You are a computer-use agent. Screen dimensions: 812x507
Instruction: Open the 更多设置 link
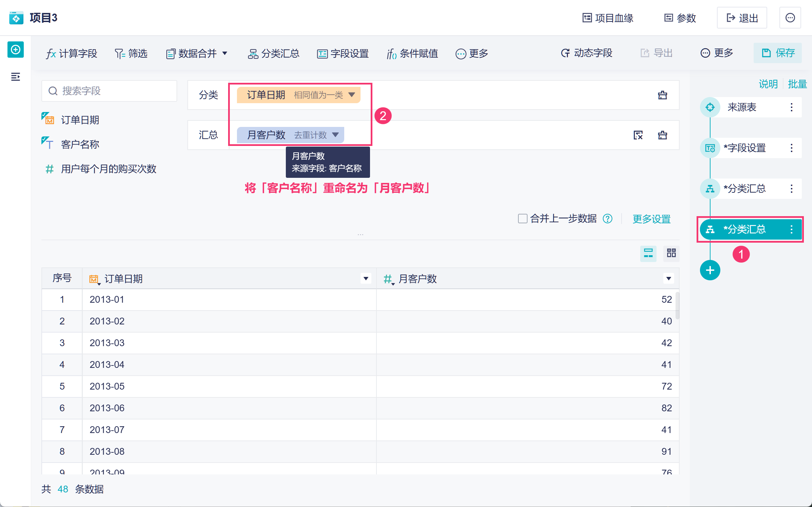tap(651, 219)
